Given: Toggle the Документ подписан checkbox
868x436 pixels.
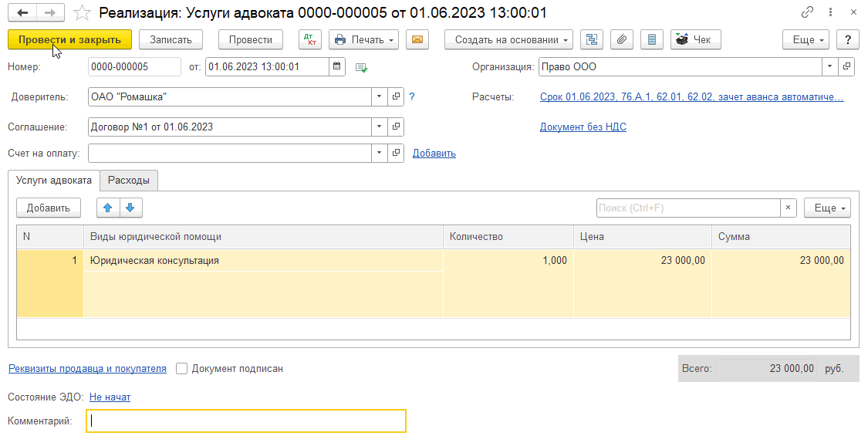Looking at the screenshot, I should click(x=182, y=369).
